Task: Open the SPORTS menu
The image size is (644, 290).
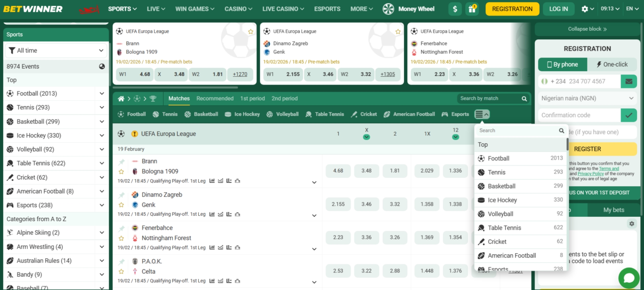Action: pyautogui.click(x=122, y=9)
